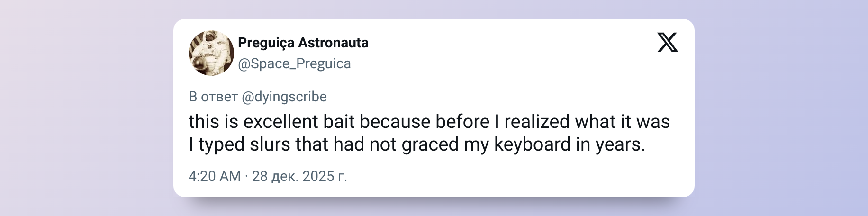Screen dimensions: 868x216
Task: Click the X logo icon
Action: (x=668, y=43)
